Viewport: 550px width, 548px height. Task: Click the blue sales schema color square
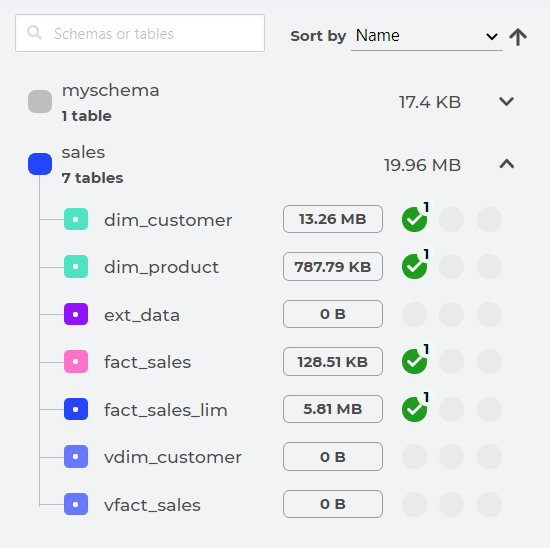tap(40, 164)
